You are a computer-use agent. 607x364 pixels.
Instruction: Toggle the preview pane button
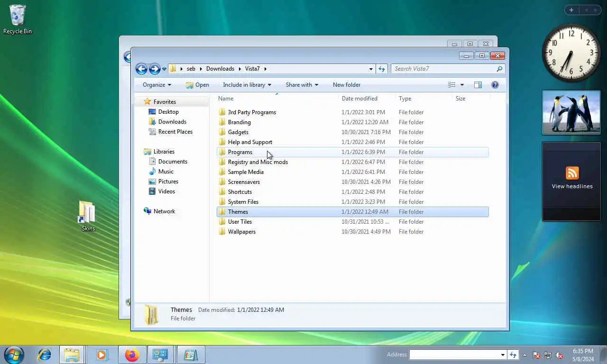pos(478,85)
